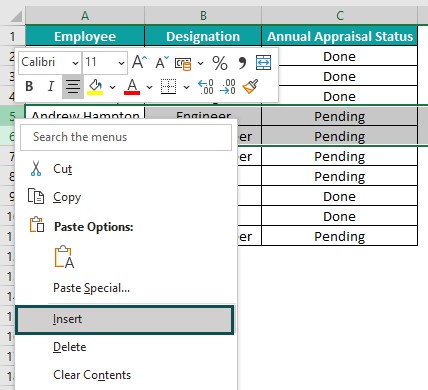Click Pending cell in row 7
Viewport: 428px width, 390px height.
[x=340, y=156]
